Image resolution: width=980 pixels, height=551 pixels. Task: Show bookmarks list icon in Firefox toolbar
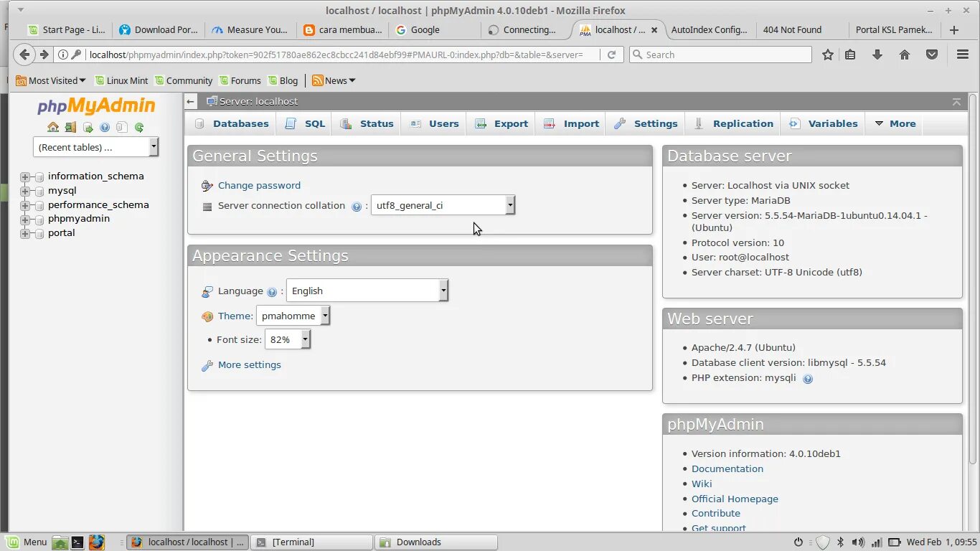point(850,55)
